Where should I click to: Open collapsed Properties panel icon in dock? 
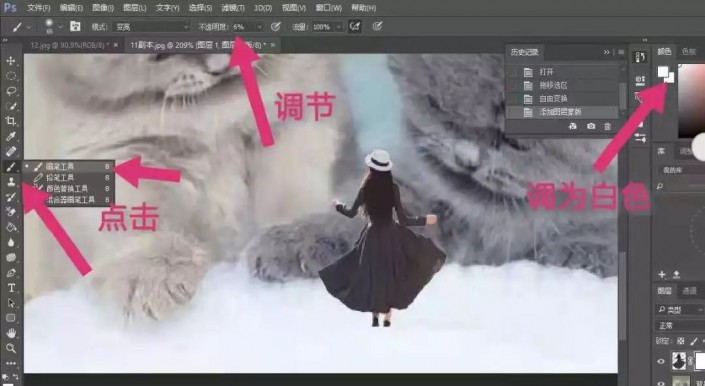pos(640,80)
